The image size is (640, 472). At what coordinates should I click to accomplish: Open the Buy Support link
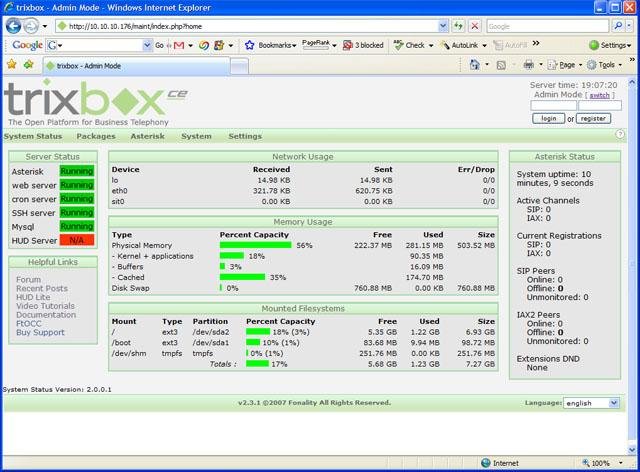40,332
